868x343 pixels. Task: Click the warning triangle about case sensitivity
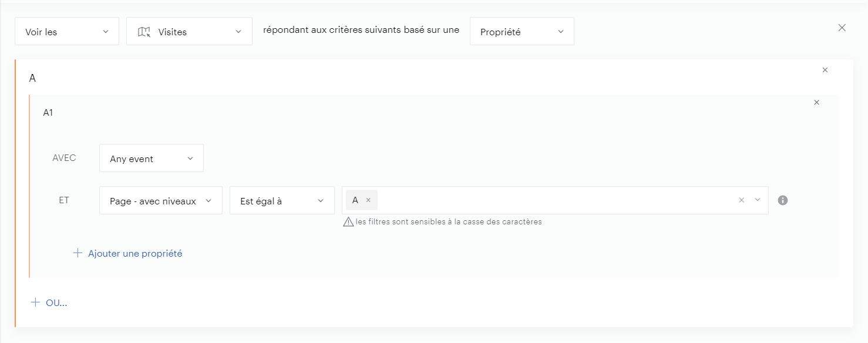click(x=348, y=222)
